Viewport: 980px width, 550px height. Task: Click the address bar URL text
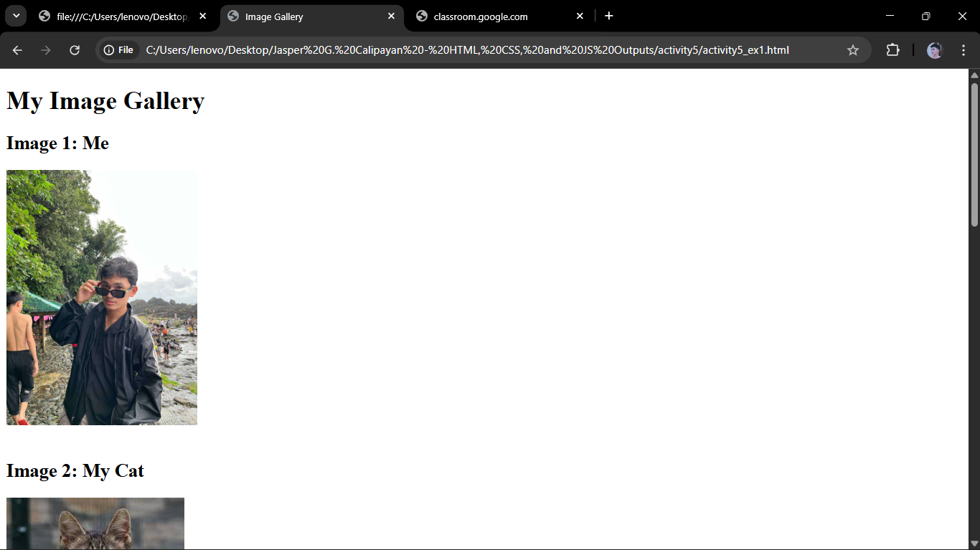pyautogui.click(x=466, y=50)
